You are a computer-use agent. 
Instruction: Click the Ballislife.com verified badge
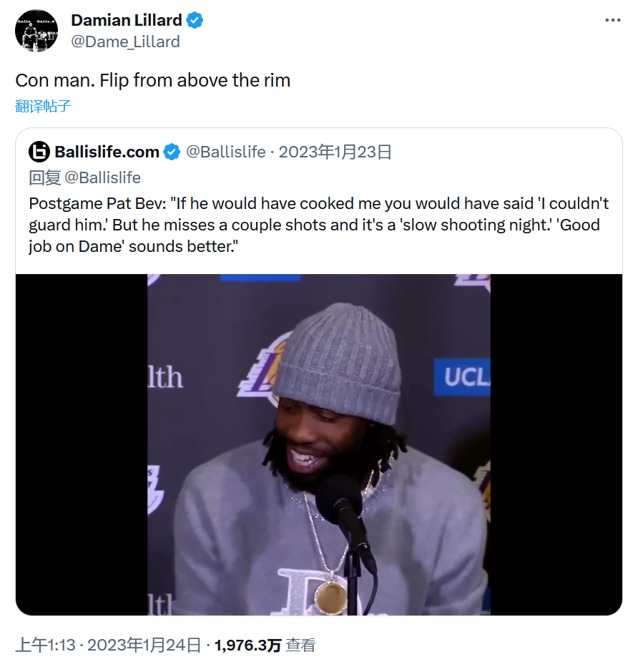pos(172,152)
